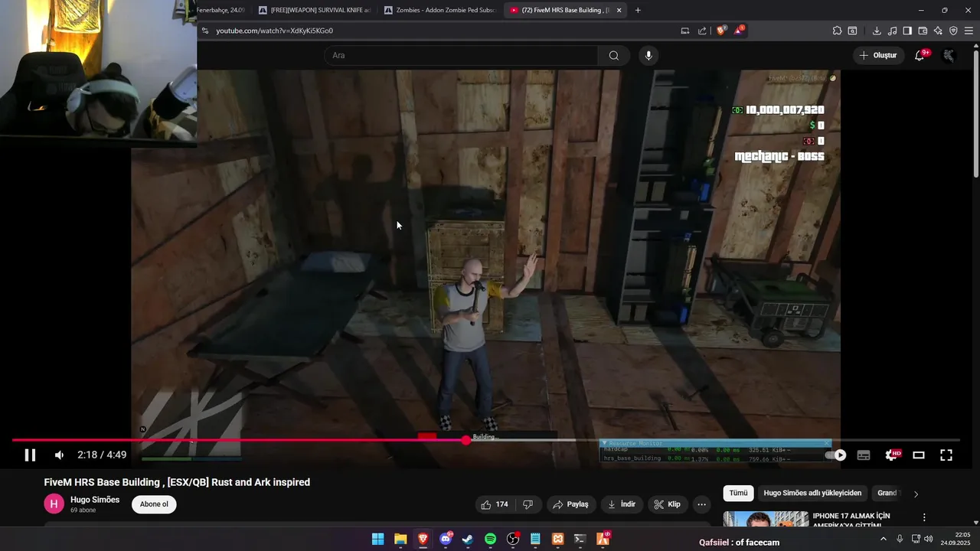Share this page from address bar

pos(702,31)
